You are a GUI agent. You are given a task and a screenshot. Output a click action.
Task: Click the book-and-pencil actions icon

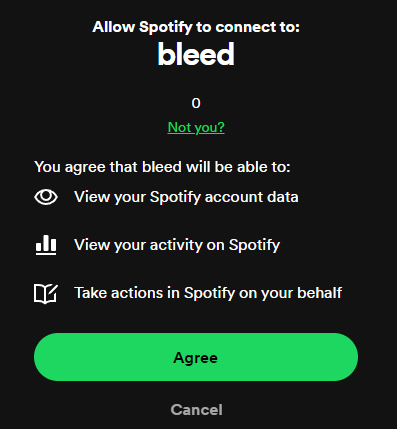pos(46,294)
